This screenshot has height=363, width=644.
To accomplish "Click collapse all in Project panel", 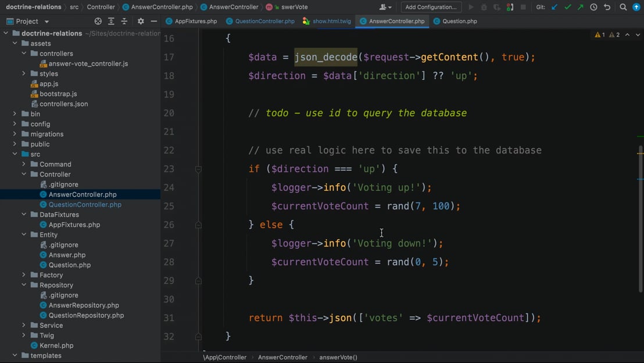I will coord(124,21).
